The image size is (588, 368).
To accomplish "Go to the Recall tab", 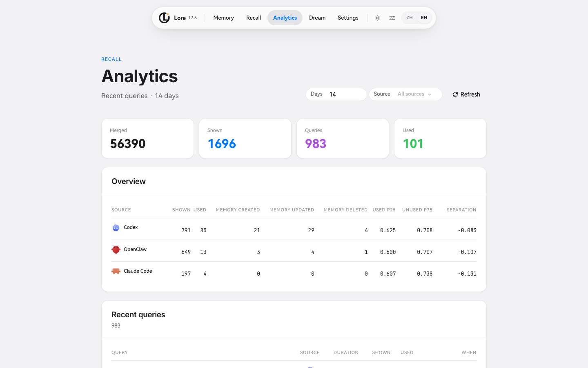I will click(x=254, y=18).
